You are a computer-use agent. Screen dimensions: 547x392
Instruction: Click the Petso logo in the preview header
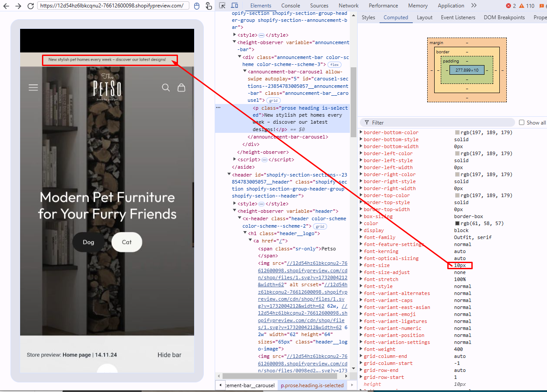(x=107, y=87)
